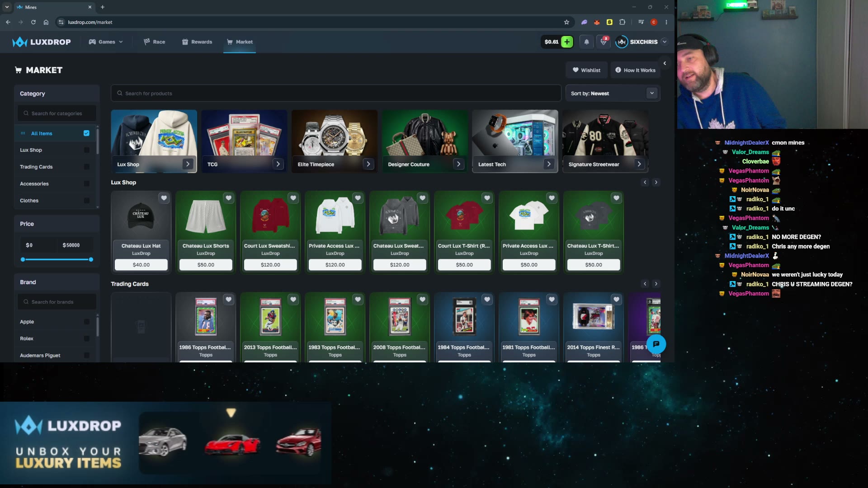This screenshot has width=868, height=488.
Task: Check the Accessories category checkbox
Action: click(x=86, y=184)
